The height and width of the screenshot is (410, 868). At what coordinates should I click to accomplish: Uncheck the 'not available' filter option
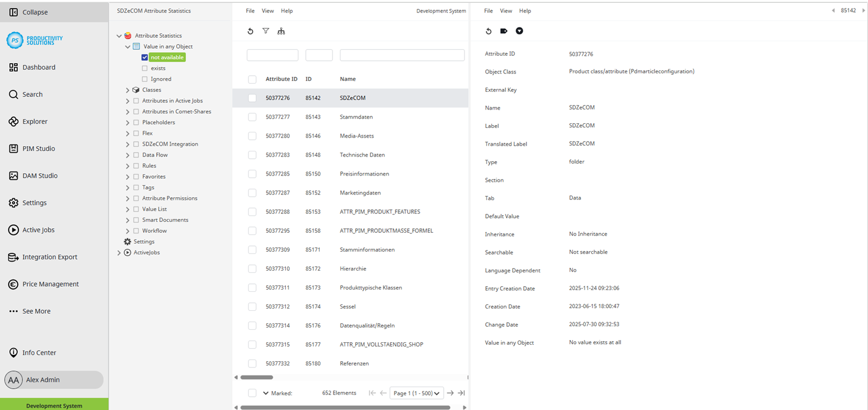pos(145,57)
